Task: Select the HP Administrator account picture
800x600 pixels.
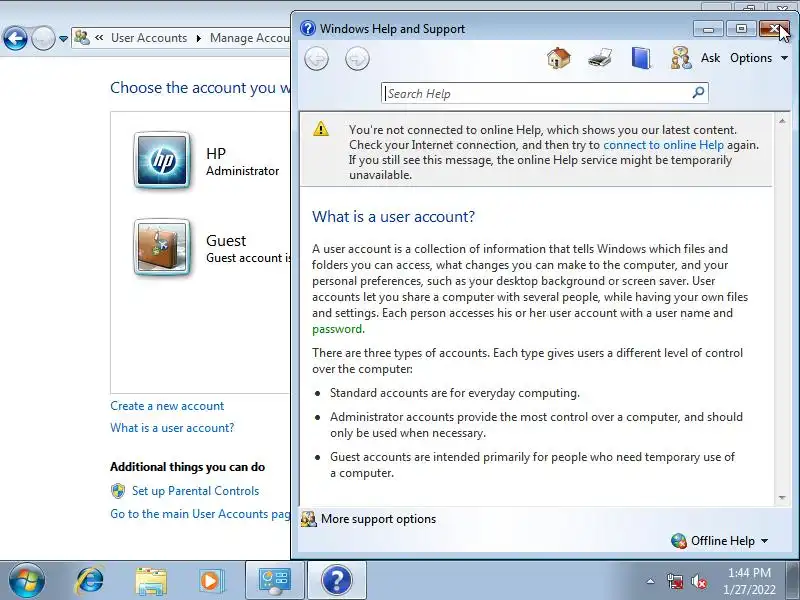Action: pyautogui.click(x=162, y=160)
